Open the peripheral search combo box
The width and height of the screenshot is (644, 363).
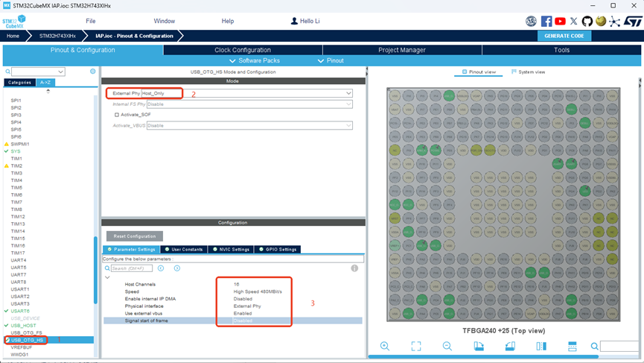tap(38, 72)
